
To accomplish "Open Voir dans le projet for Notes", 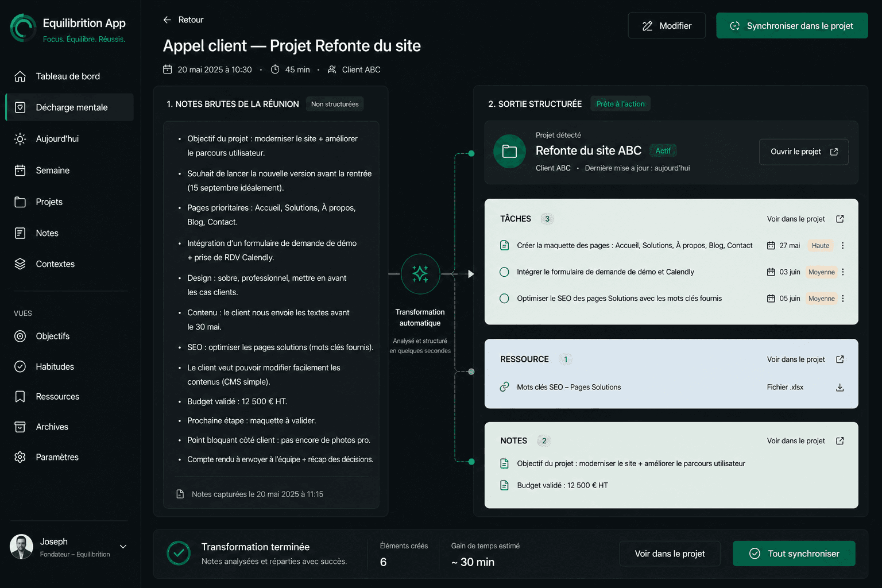I will (x=805, y=441).
